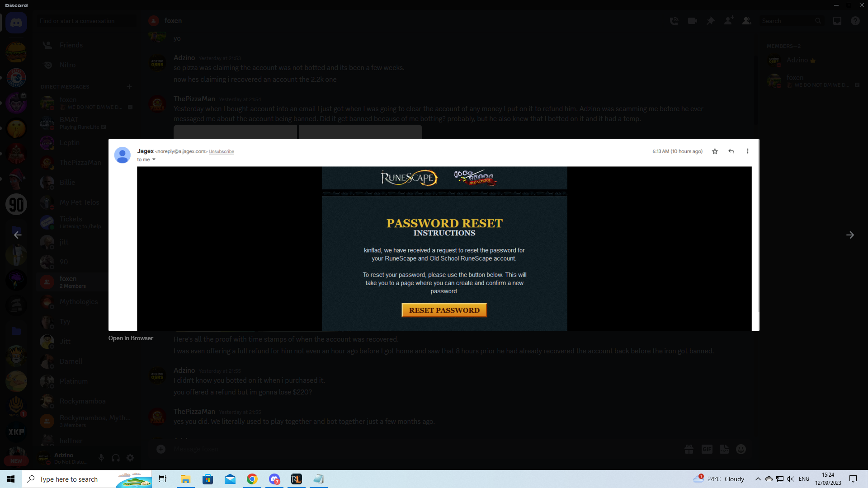Toggle microphone mute
868x488 pixels.
[x=101, y=458]
